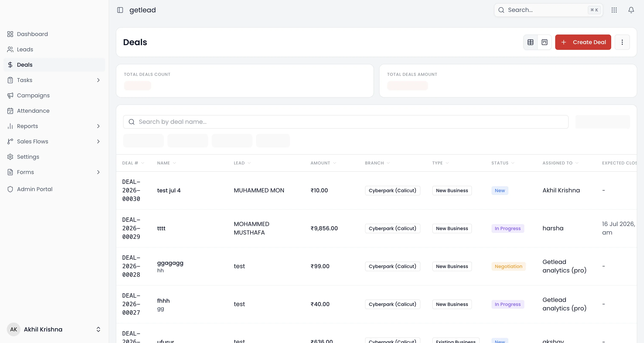The width and height of the screenshot is (644, 343).
Task: Click the Forms document icon
Action: [x=10, y=172]
